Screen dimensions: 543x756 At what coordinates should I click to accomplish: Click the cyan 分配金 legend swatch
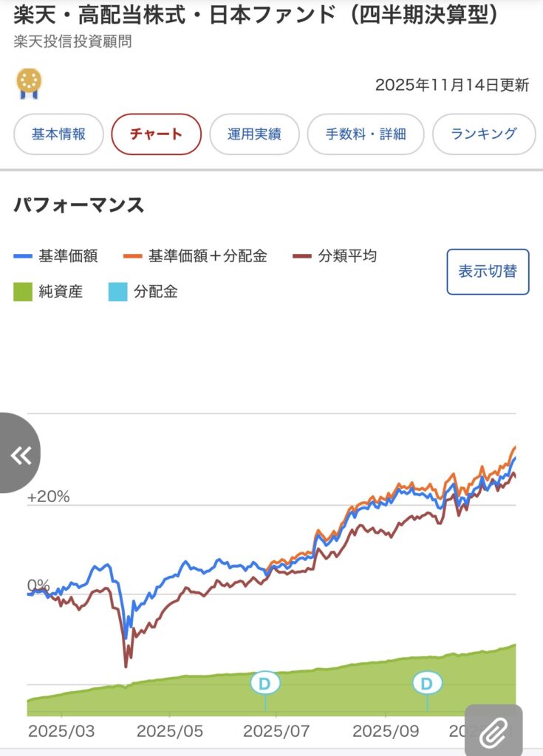click(x=117, y=292)
